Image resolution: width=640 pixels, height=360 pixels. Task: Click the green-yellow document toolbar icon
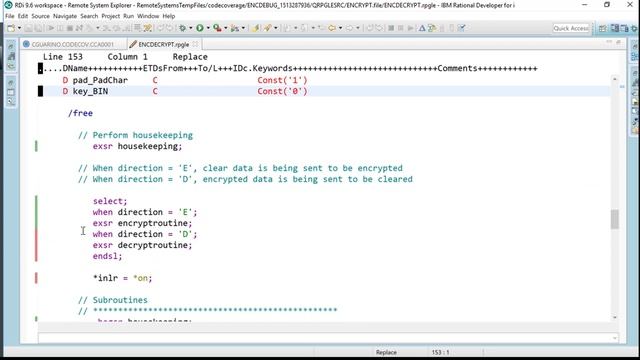coord(431,28)
